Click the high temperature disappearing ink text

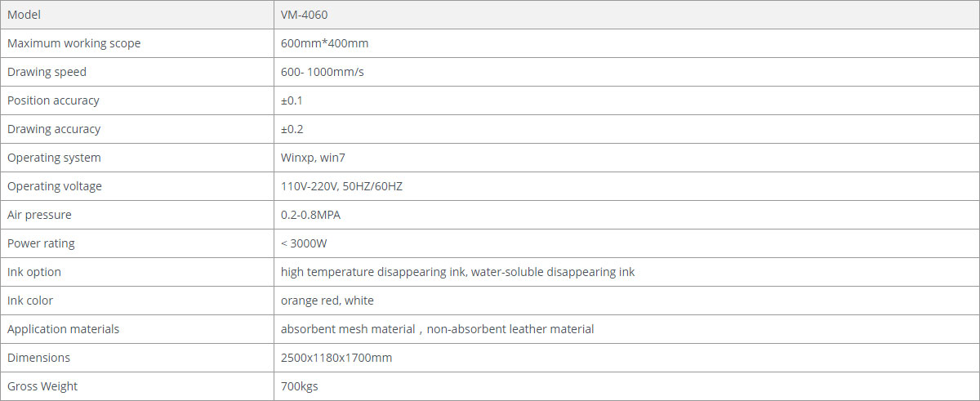coord(373,272)
